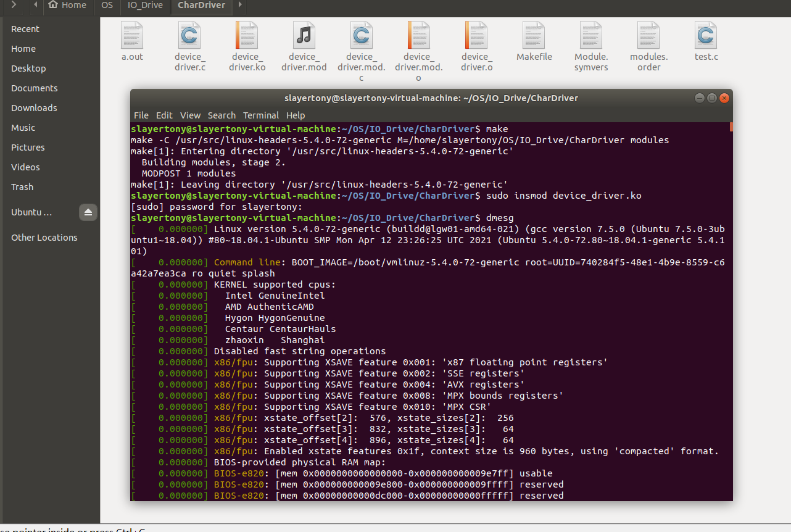Image resolution: width=791 pixels, height=532 pixels.
Task: Click the terminal window title bar
Action: (431, 98)
